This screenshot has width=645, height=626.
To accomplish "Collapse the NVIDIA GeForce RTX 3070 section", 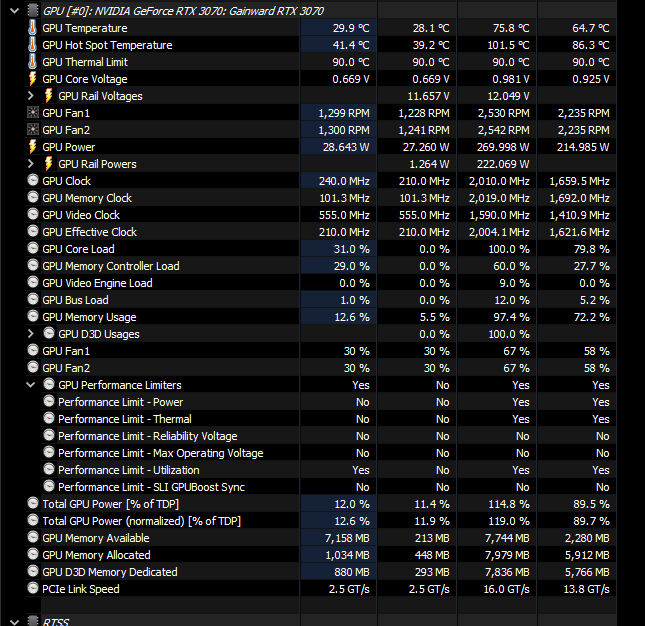I will pyautogui.click(x=14, y=11).
